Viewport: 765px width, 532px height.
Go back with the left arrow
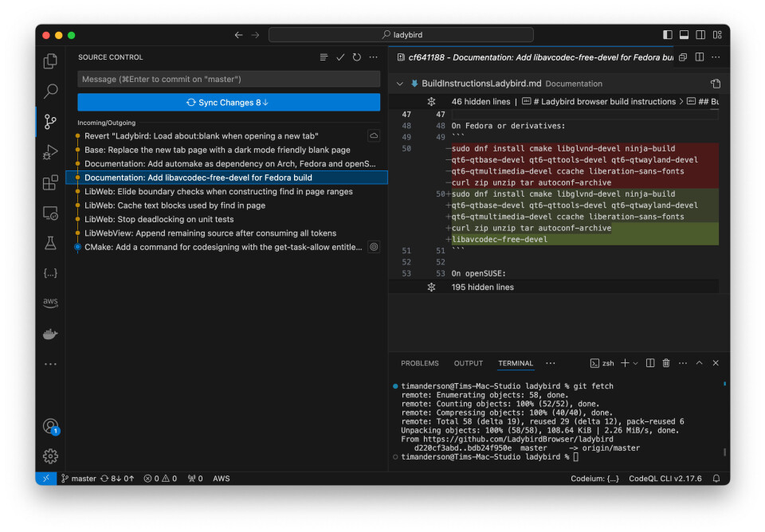tap(238, 34)
